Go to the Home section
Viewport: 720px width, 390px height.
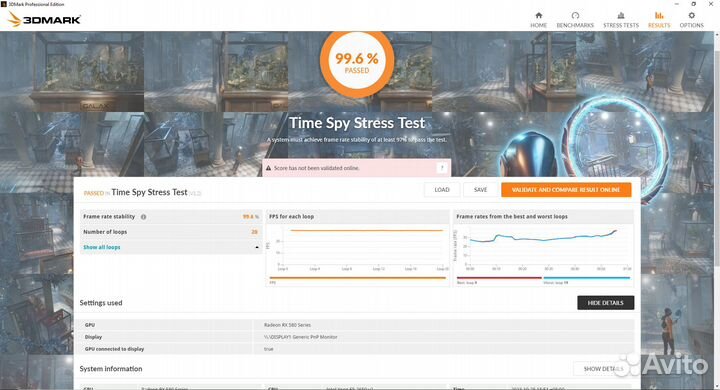[538, 20]
